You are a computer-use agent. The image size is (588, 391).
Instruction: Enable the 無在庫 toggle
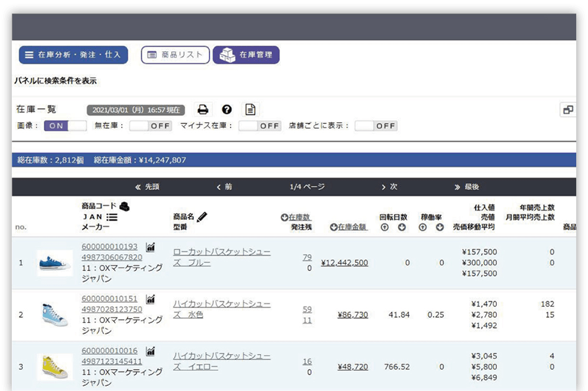pos(151,126)
